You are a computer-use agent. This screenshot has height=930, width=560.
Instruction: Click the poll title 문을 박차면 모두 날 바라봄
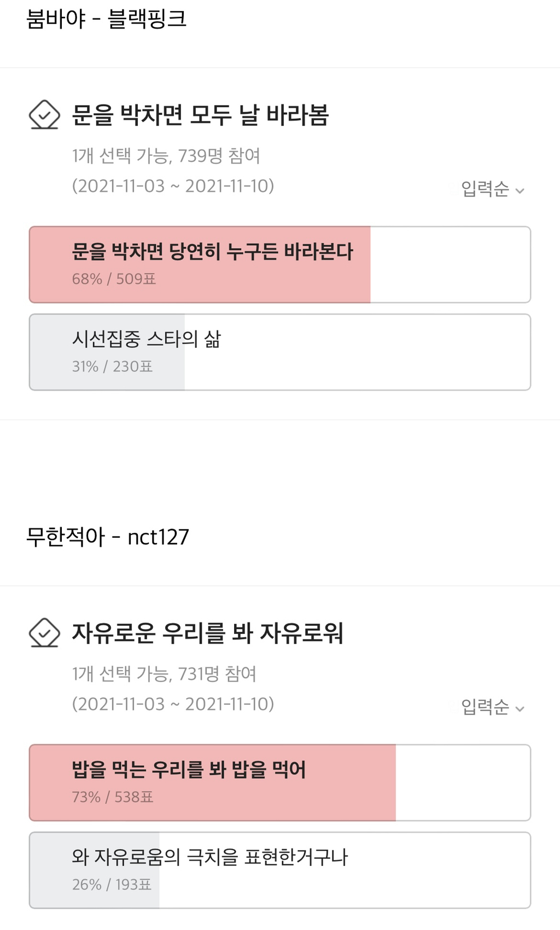[200, 115]
